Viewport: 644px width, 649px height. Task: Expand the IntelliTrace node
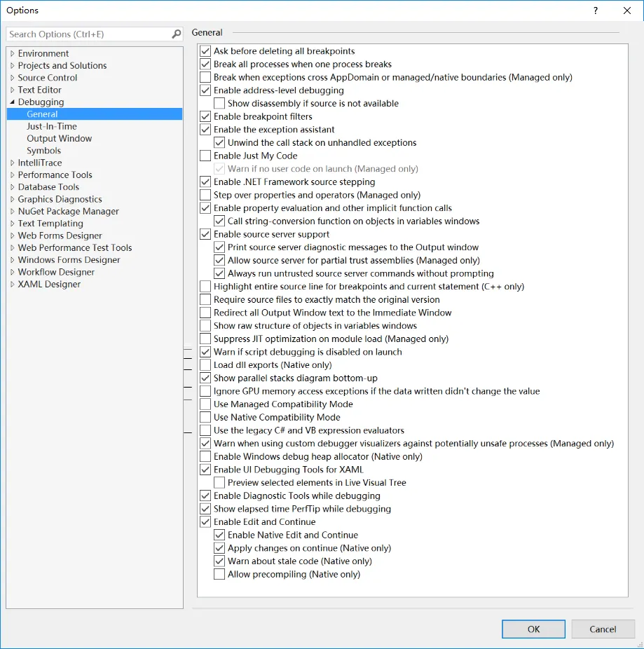[12, 163]
